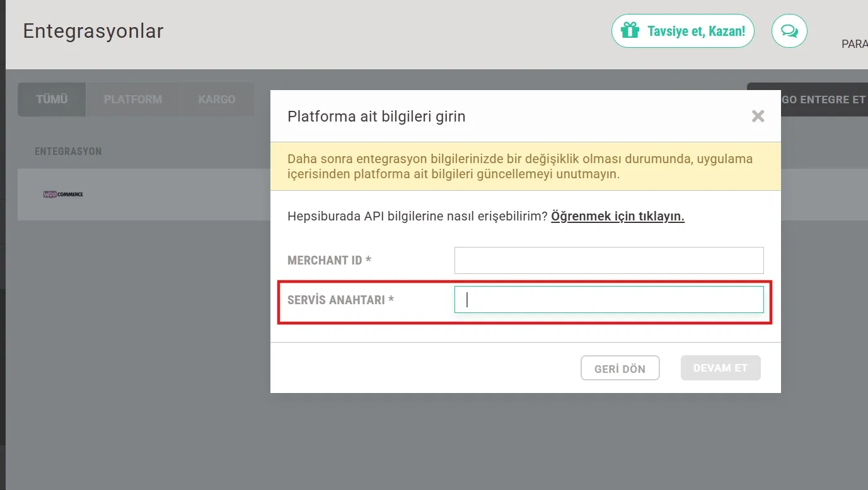Open the chat bubble support icon
The width and height of the screenshot is (868, 490).
[789, 31]
